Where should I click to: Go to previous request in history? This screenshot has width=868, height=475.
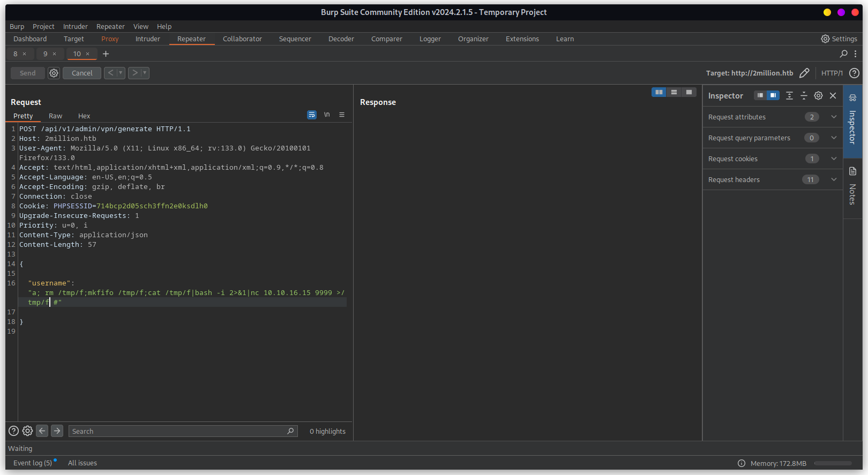[110, 73]
